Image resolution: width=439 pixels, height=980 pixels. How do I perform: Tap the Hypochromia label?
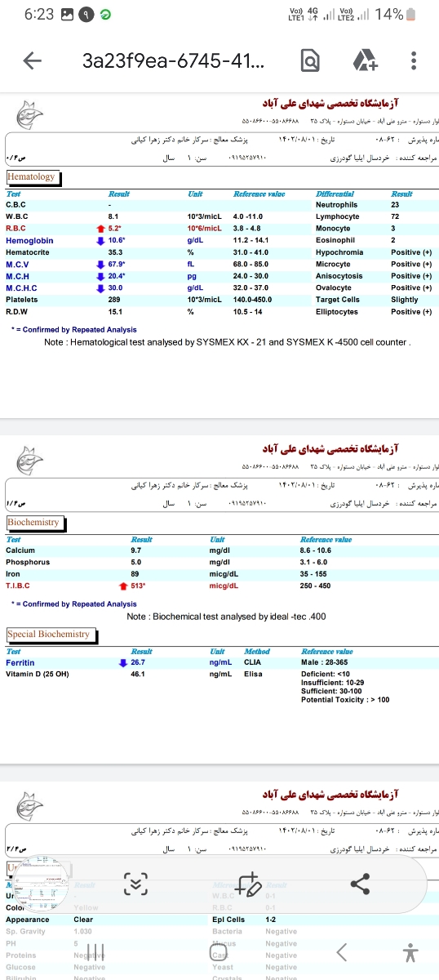[339, 252]
